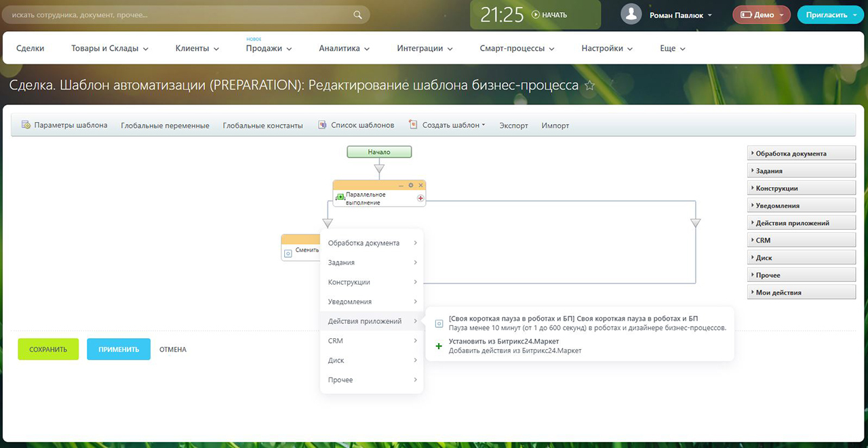
Task: Collapse Параллельное выполнение block with the minus icon
Action: point(401,185)
